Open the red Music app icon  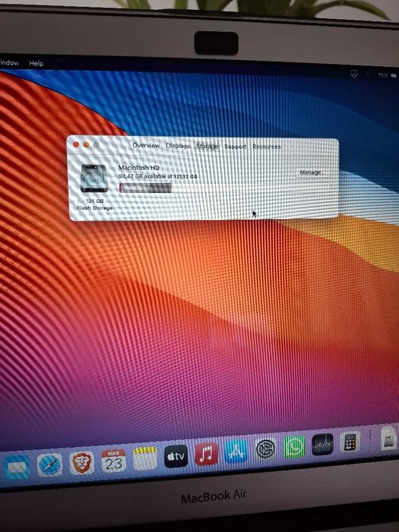(x=206, y=454)
